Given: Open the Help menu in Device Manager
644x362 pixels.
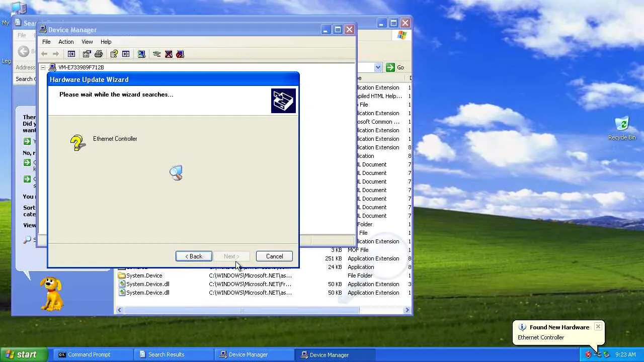Looking at the screenshot, I should click(106, 42).
